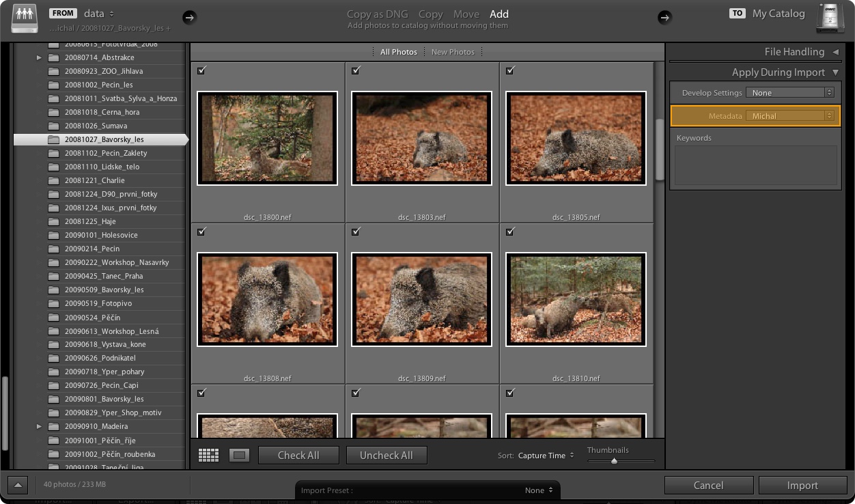855x504 pixels.
Task: Select Copy import mode
Action: pyautogui.click(x=430, y=14)
